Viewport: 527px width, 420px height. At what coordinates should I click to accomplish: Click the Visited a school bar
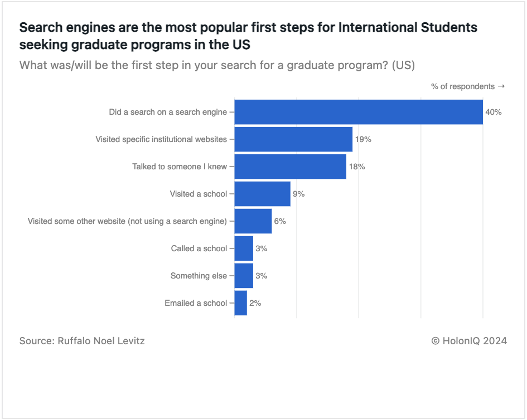click(263, 194)
